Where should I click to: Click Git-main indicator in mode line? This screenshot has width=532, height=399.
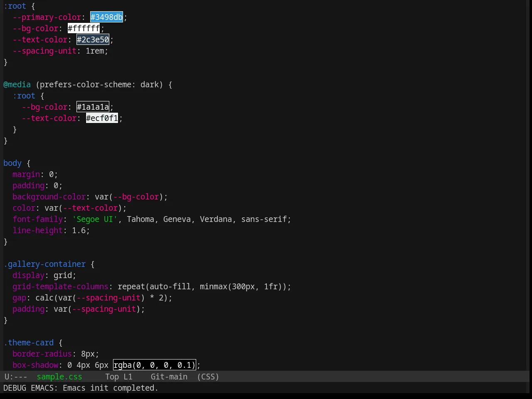[169, 377]
